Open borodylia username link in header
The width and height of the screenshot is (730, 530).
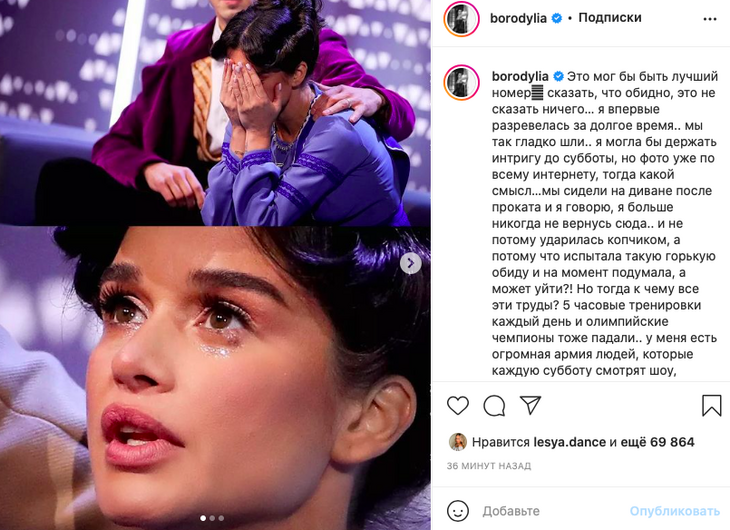tap(520, 18)
